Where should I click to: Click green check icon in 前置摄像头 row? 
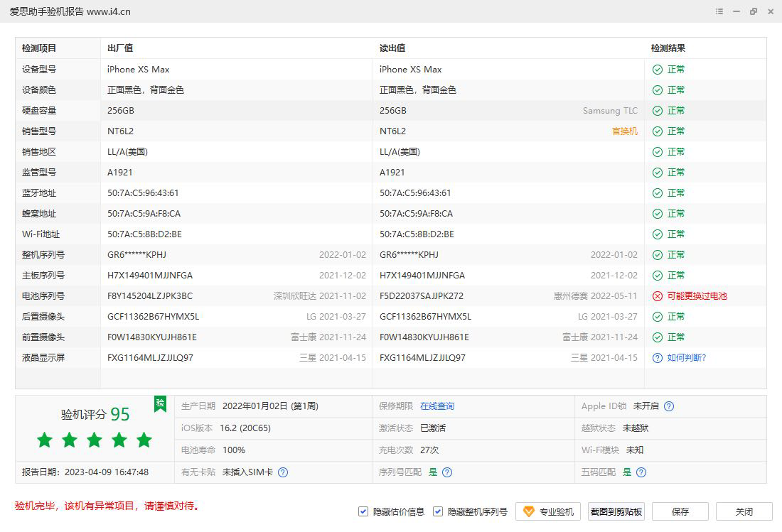coord(658,337)
